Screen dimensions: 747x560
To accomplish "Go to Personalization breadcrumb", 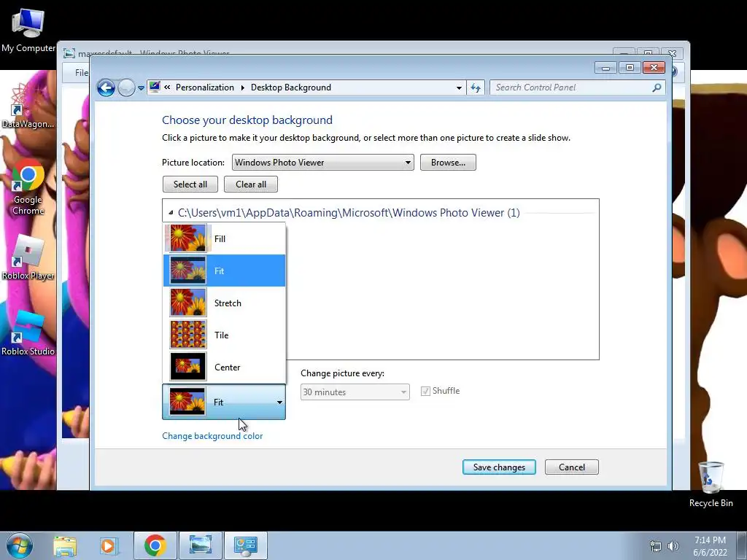I will click(205, 87).
